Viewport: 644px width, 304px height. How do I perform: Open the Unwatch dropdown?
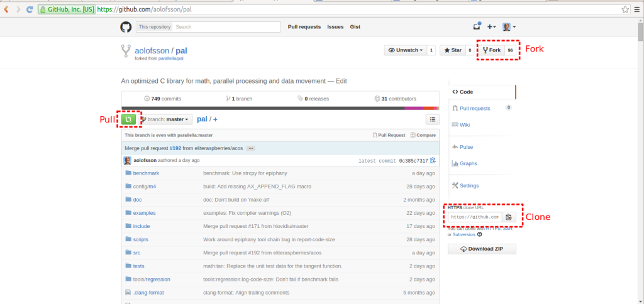pyautogui.click(x=405, y=50)
